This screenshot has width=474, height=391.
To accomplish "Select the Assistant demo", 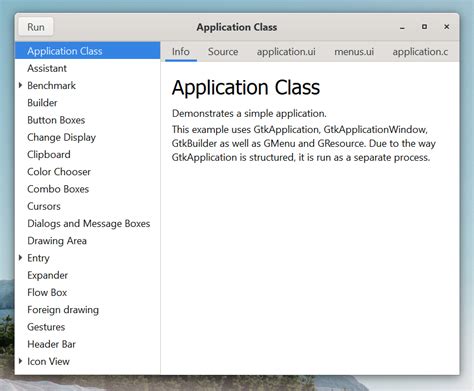I will tap(87, 68).
